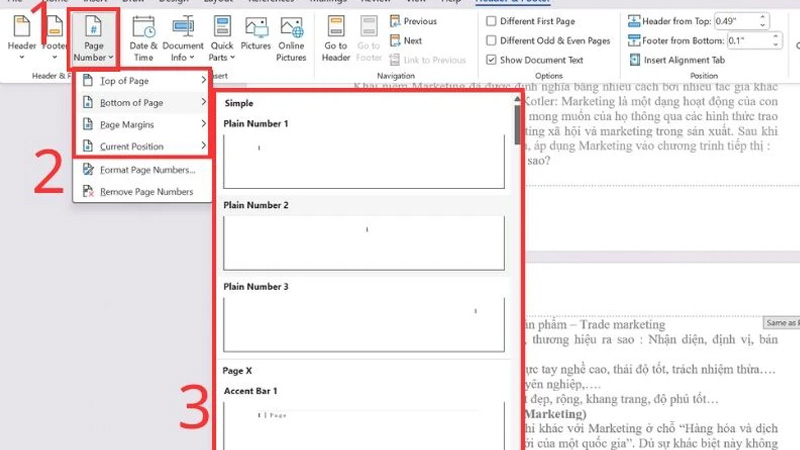Open Header dropdown arrow
Viewport: 800px width, 450px height.
[x=22, y=57]
